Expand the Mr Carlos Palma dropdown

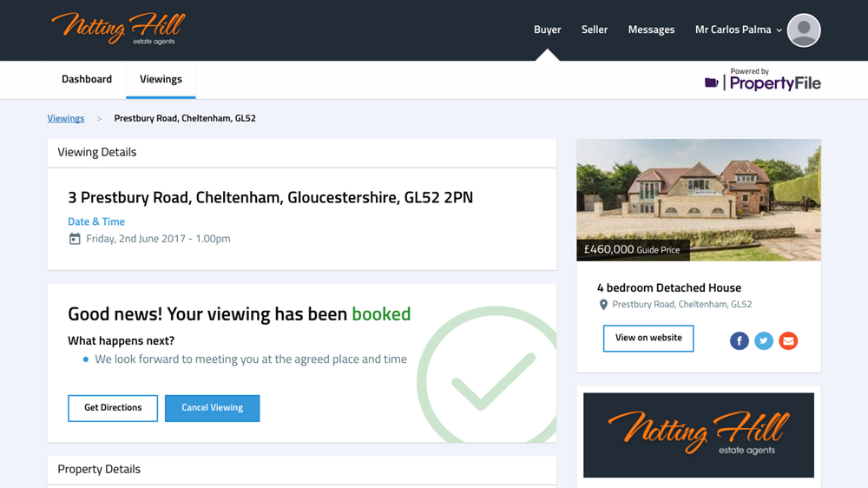click(739, 30)
